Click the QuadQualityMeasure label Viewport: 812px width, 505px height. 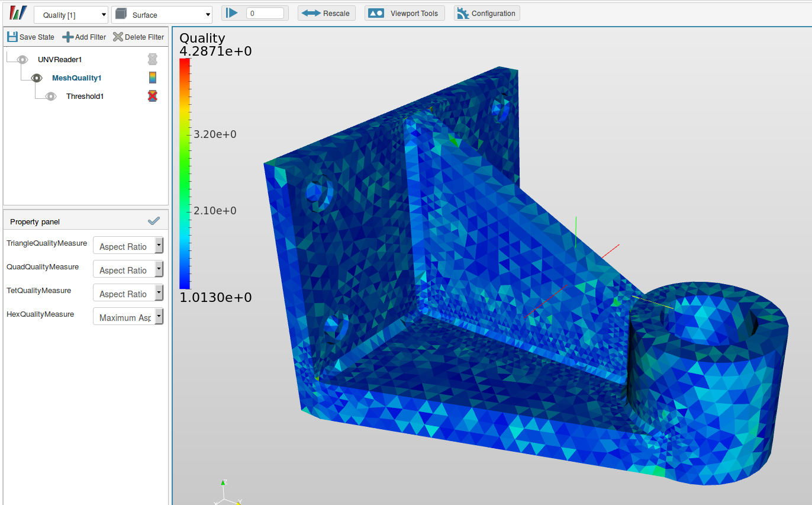(x=43, y=267)
